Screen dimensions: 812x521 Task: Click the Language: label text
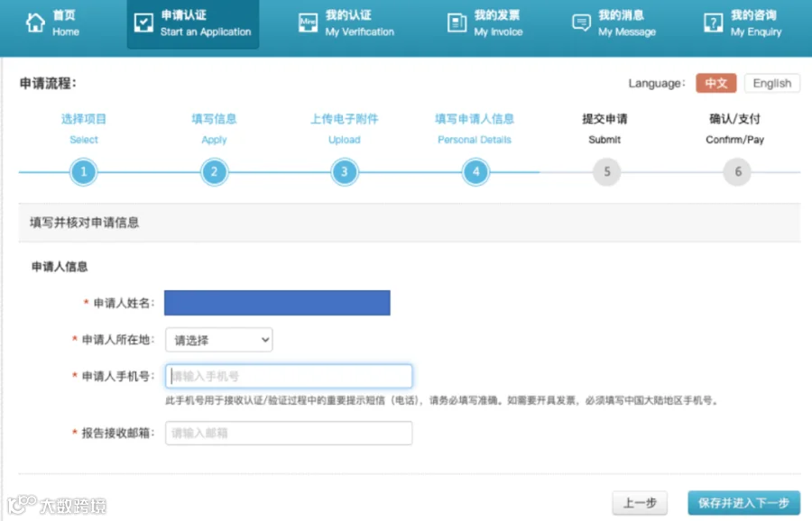pyautogui.click(x=657, y=83)
